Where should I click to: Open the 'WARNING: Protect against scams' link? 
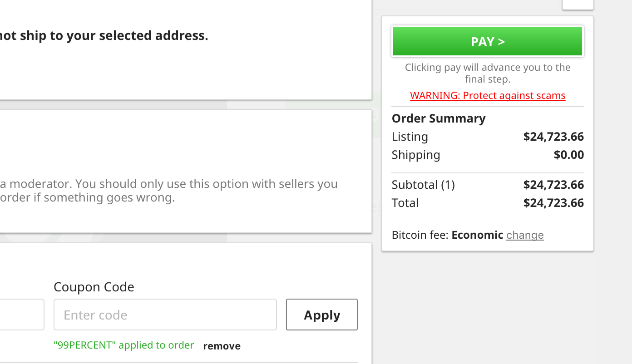(488, 95)
